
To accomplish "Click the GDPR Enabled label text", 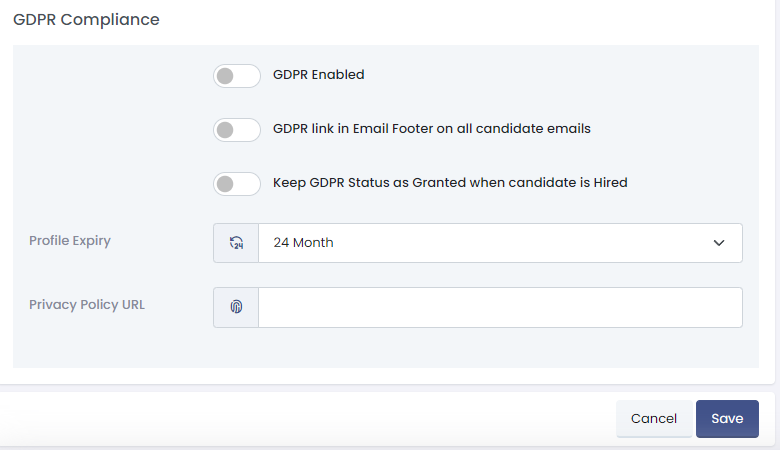I will click(x=319, y=74).
